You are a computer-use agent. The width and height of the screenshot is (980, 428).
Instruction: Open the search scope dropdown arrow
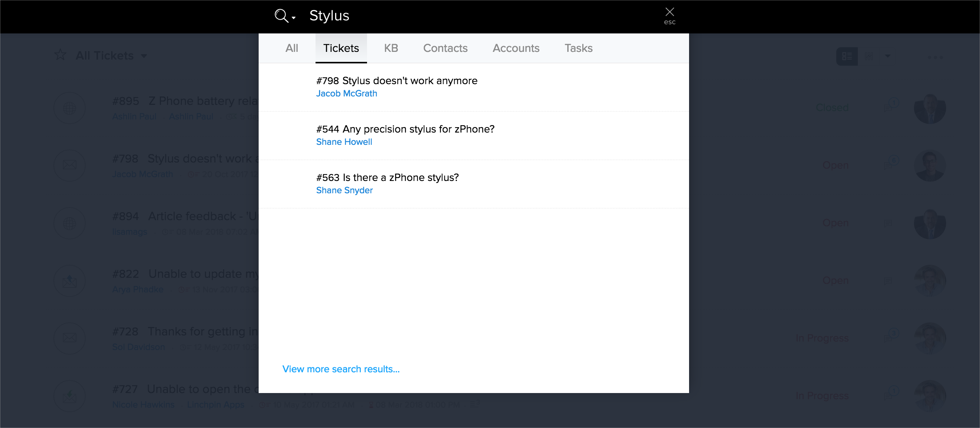[294, 18]
